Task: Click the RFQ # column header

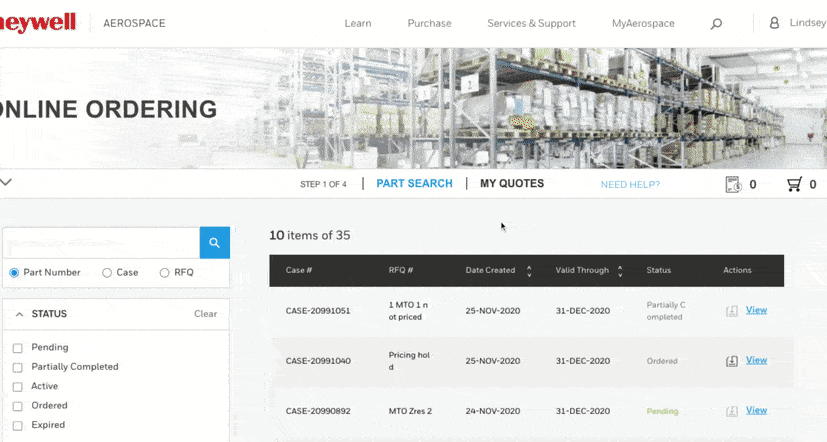Action: [x=401, y=270]
